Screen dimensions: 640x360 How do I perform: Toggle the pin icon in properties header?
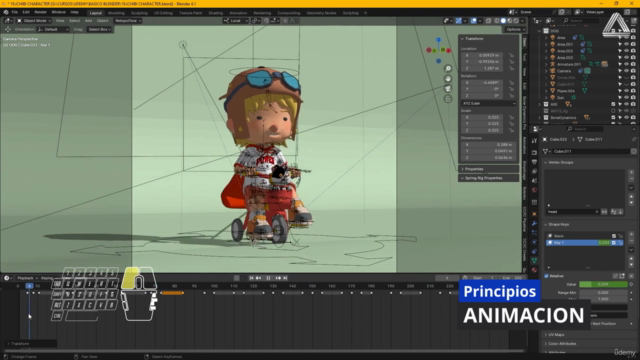[633, 140]
